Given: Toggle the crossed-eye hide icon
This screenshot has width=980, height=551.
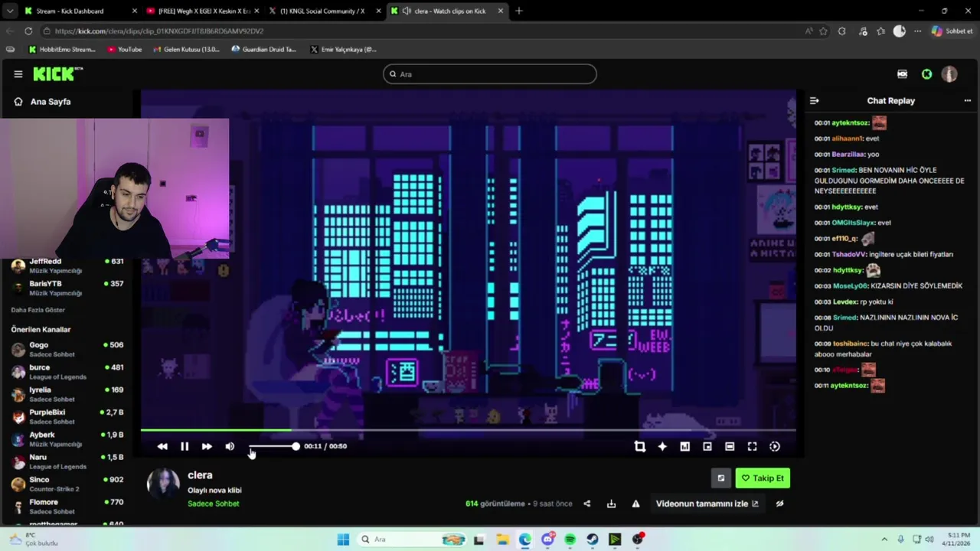Looking at the screenshot, I should (x=779, y=504).
